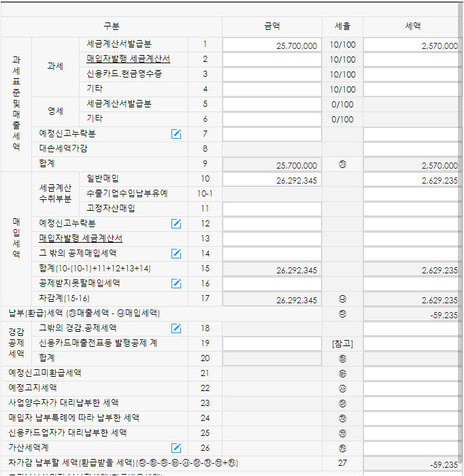Click 금액 field for 신용카드매출전표등 발행공제 row 19
This screenshot has width=464, height=476.
(x=271, y=343)
